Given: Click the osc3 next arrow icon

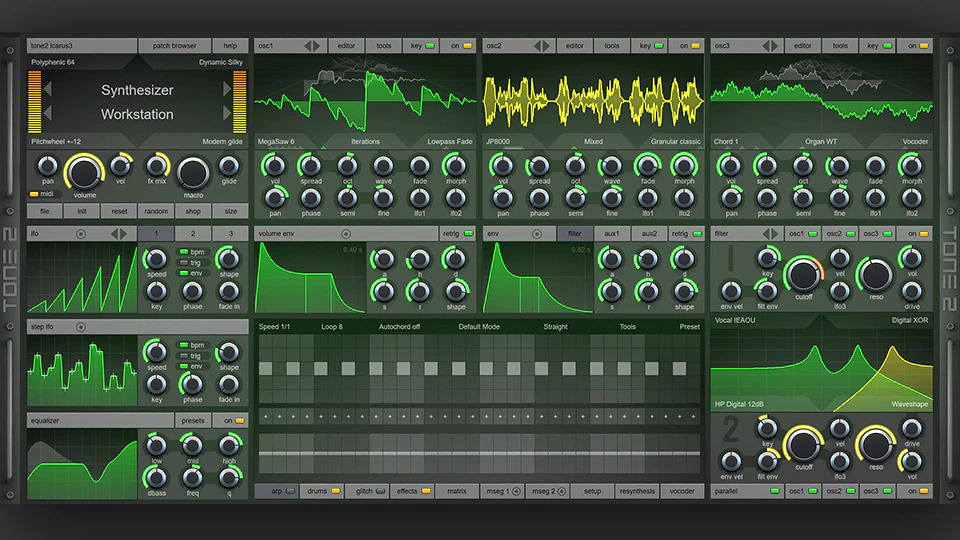Looking at the screenshot, I should pyautogui.click(x=774, y=46).
